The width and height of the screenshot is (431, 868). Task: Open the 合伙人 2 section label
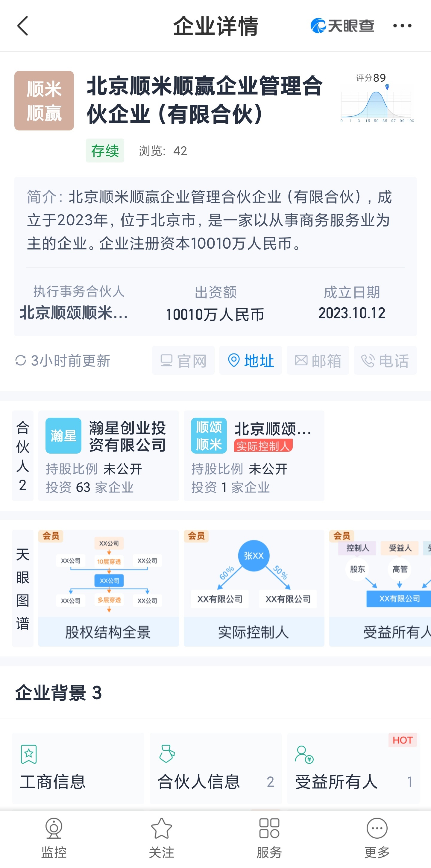coord(22,456)
